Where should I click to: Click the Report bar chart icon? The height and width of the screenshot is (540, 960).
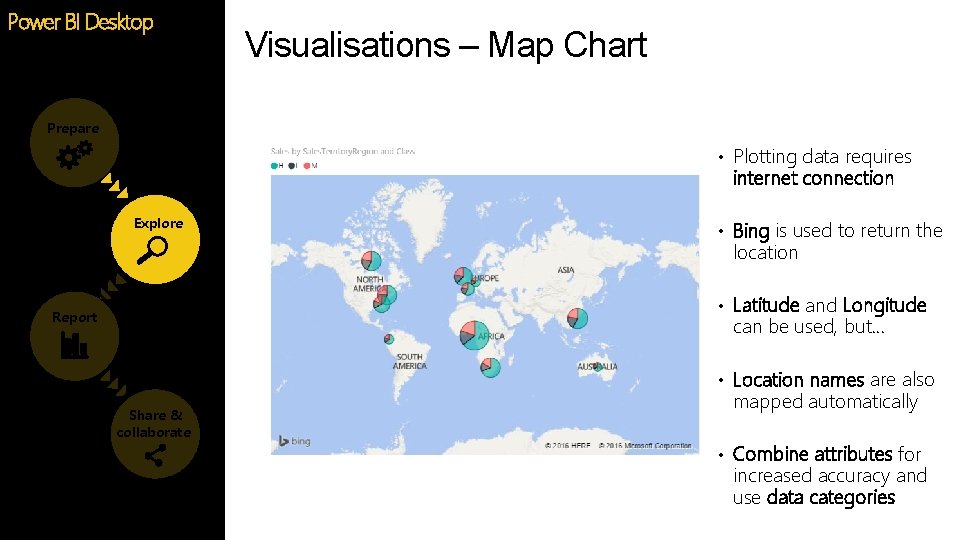coord(74,345)
